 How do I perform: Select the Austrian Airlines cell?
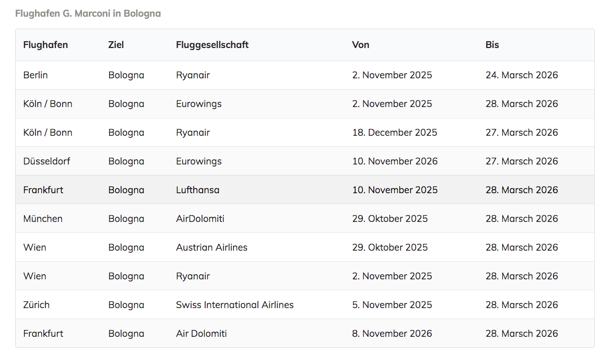click(x=211, y=248)
